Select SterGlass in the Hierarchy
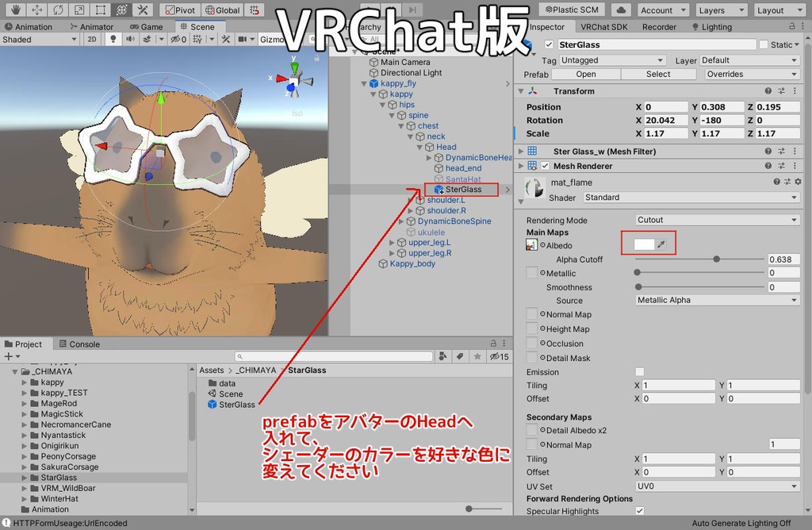 [x=462, y=190]
